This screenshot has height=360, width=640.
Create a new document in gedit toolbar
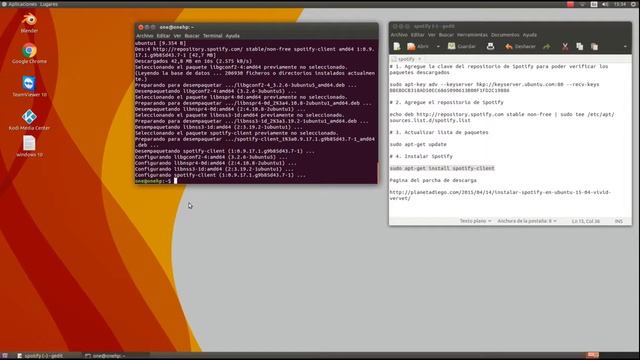[x=397, y=47]
